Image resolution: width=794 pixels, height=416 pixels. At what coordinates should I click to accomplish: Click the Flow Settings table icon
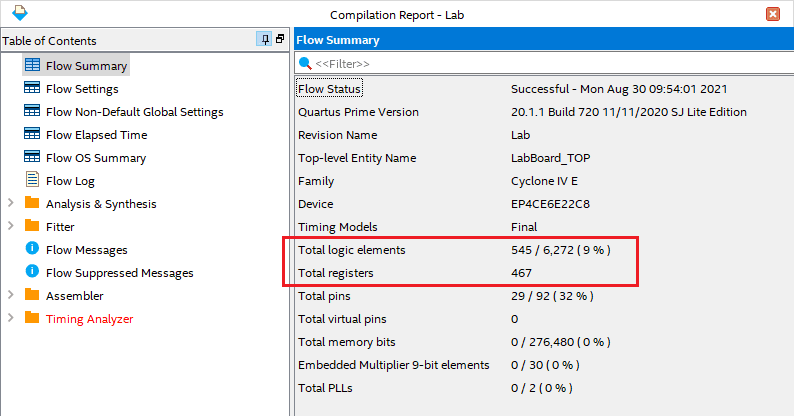32,89
